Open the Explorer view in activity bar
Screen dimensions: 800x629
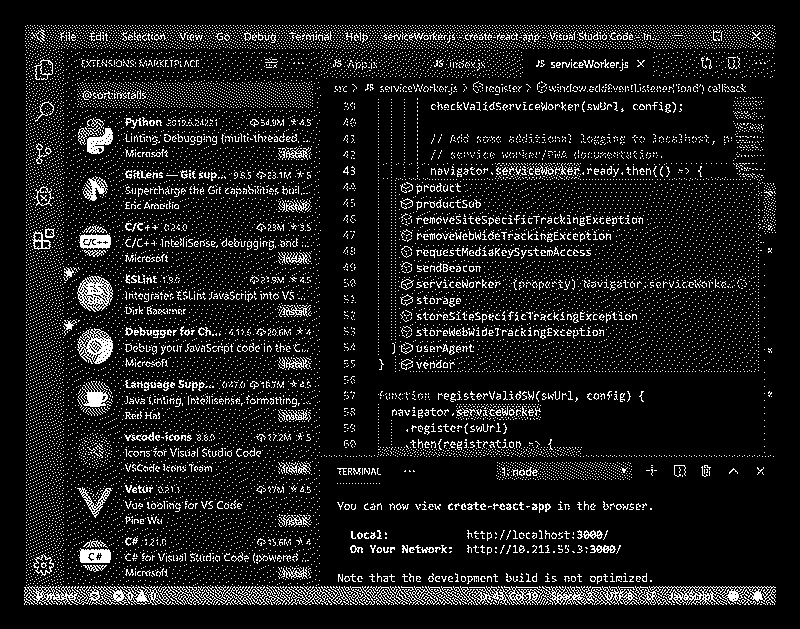pos(43,70)
